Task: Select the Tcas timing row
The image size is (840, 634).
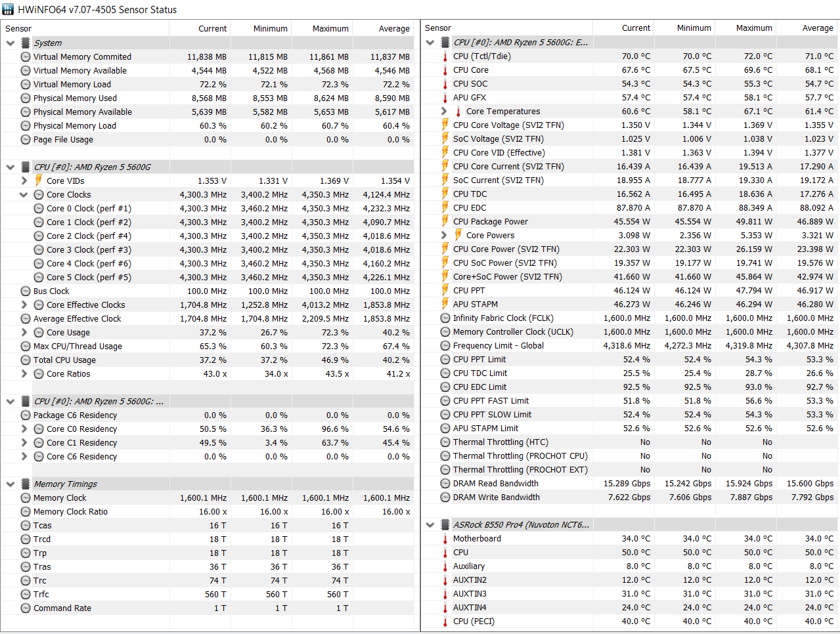Action: coord(208,525)
